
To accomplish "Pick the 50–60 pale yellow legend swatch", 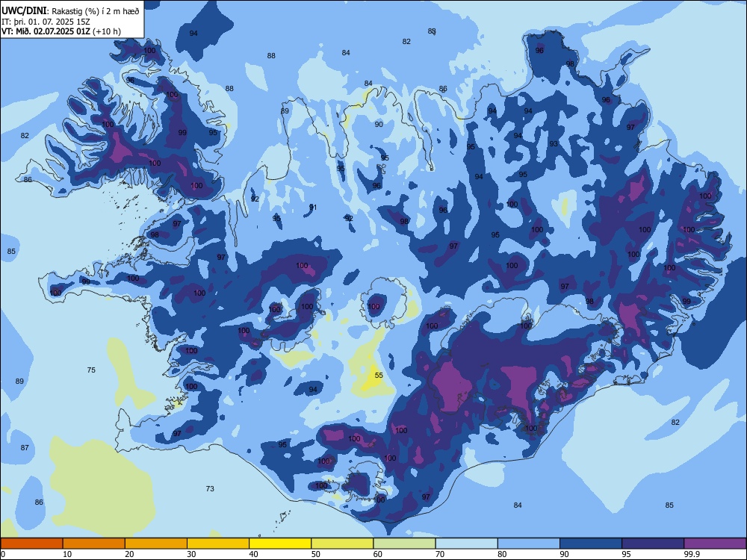I will (x=343, y=544).
